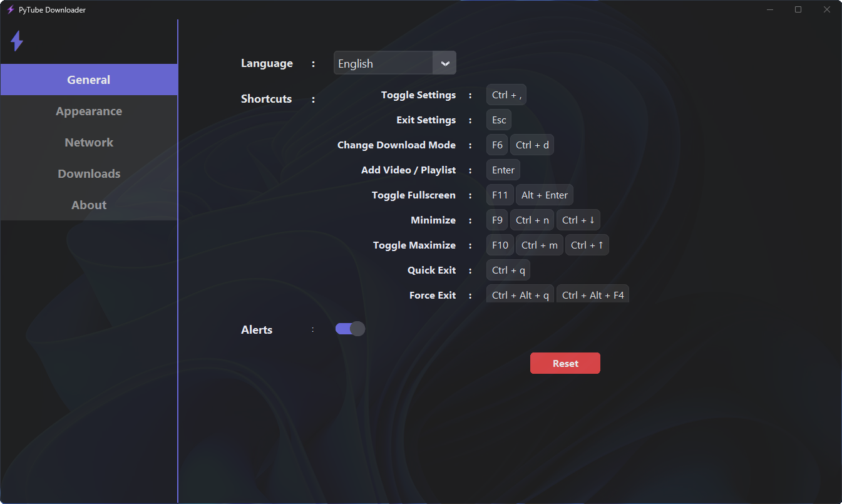Switch to the Appearance tab
Screen dimensions: 842x504
pos(89,111)
